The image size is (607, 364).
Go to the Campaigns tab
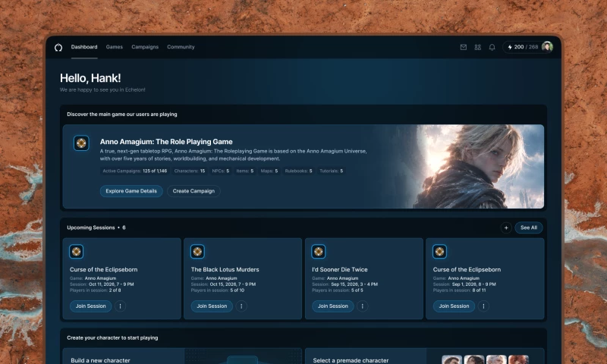point(145,47)
